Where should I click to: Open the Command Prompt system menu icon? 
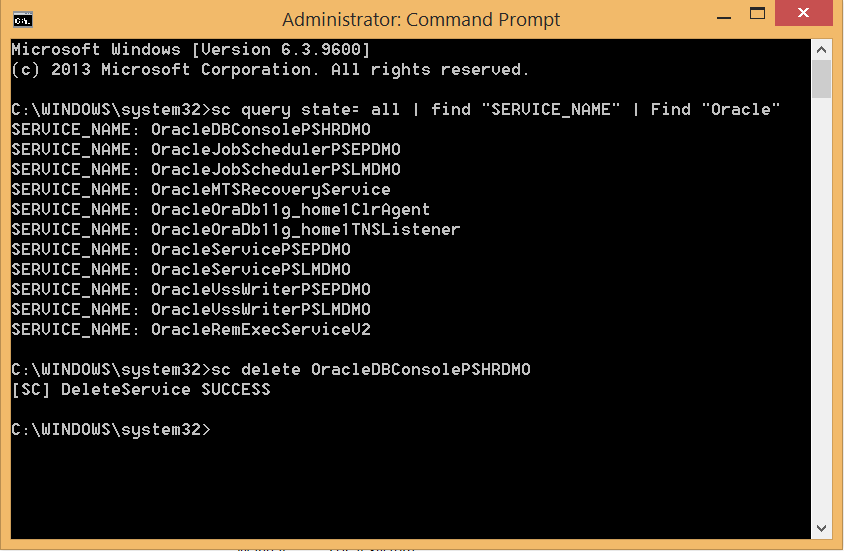point(23,20)
